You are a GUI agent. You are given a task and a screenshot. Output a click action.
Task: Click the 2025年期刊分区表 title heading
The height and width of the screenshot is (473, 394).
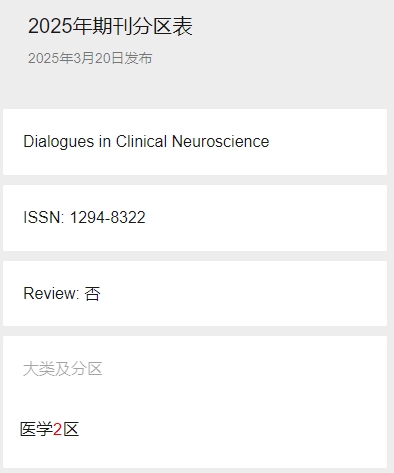tap(110, 26)
